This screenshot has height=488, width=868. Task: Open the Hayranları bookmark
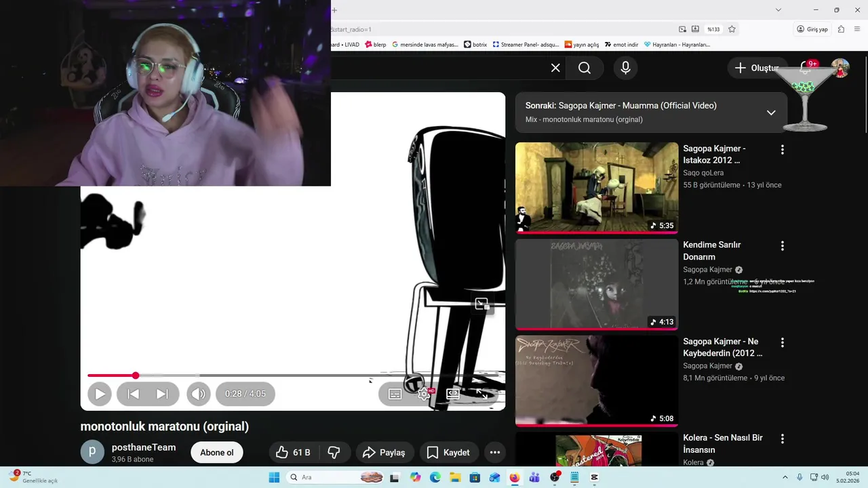point(677,45)
